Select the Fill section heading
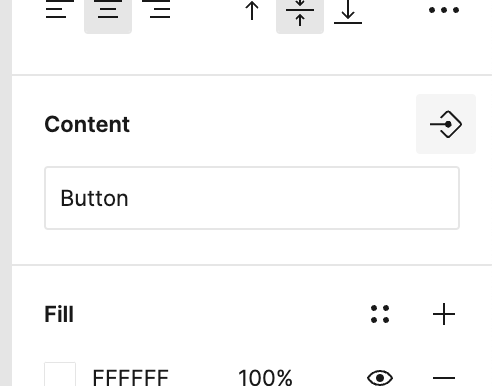This screenshot has width=492, height=386. point(59,314)
